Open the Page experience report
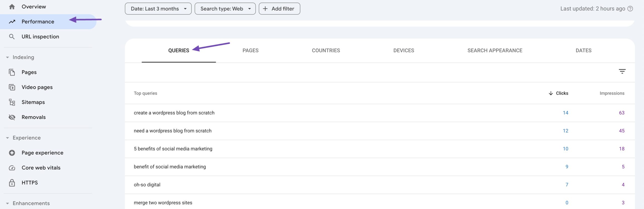Screen dimensions: 644x209 coord(48,153)
